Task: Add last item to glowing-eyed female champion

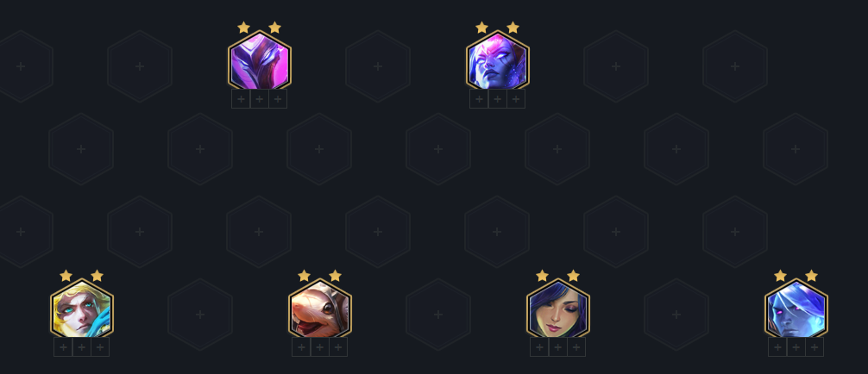Action: pos(516,99)
